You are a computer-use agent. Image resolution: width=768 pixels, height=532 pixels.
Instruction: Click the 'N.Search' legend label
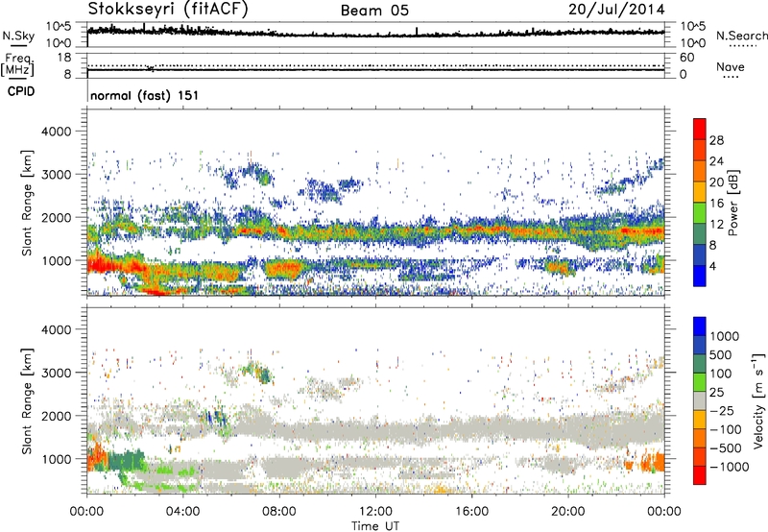pos(742,36)
